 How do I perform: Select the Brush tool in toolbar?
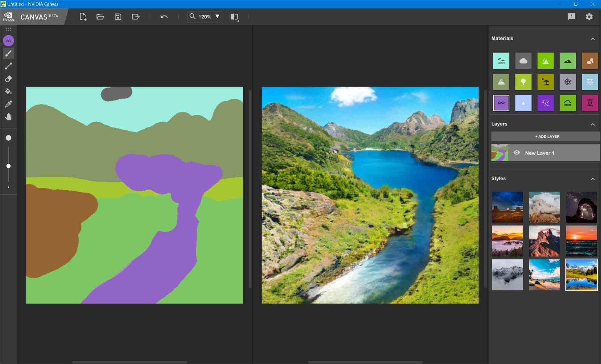click(8, 53)
